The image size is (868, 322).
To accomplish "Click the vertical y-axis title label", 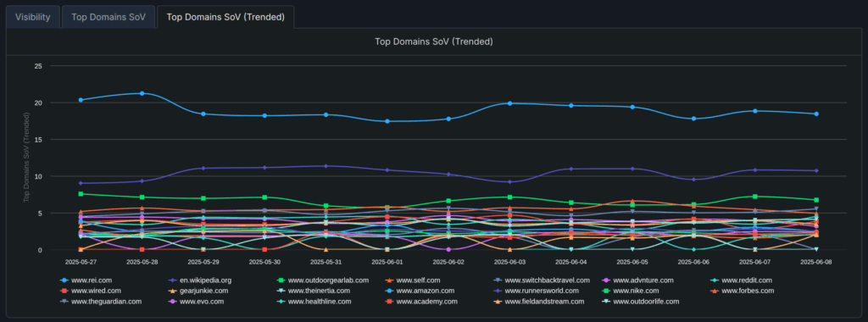I will [26, 158].
